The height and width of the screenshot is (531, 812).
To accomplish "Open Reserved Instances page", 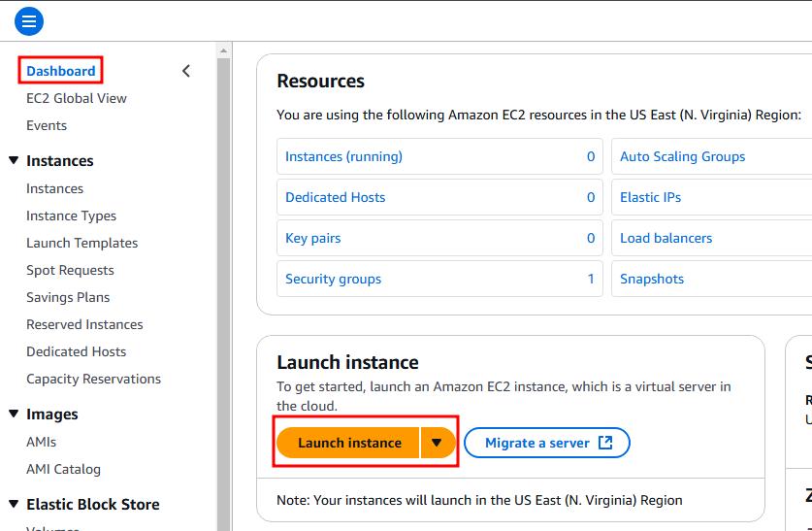I will 85,324.
